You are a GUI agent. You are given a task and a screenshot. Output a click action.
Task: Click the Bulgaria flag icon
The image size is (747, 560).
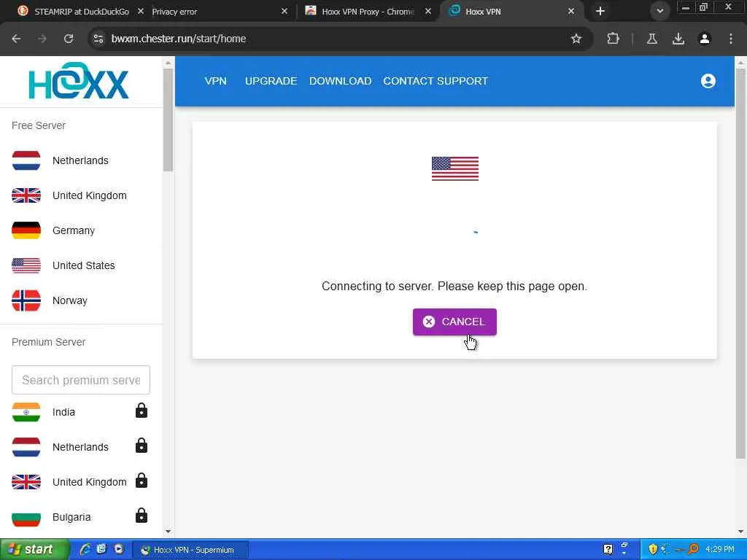point(26,517)
